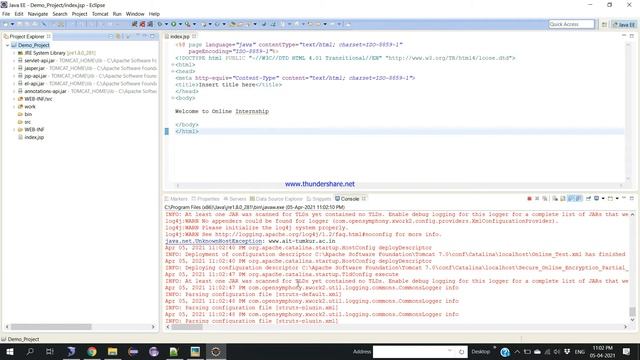Select the bin folder in Project Explorer
Screen dimensions: 640x360
[x=28, y=114]
